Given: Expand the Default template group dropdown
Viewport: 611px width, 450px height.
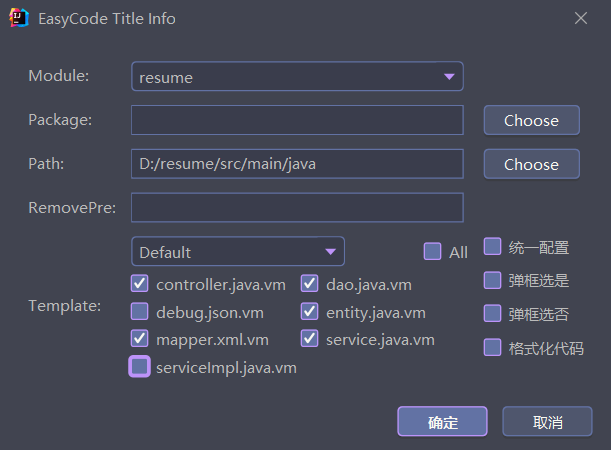Looking at the screenshot, I should [237, 252].
